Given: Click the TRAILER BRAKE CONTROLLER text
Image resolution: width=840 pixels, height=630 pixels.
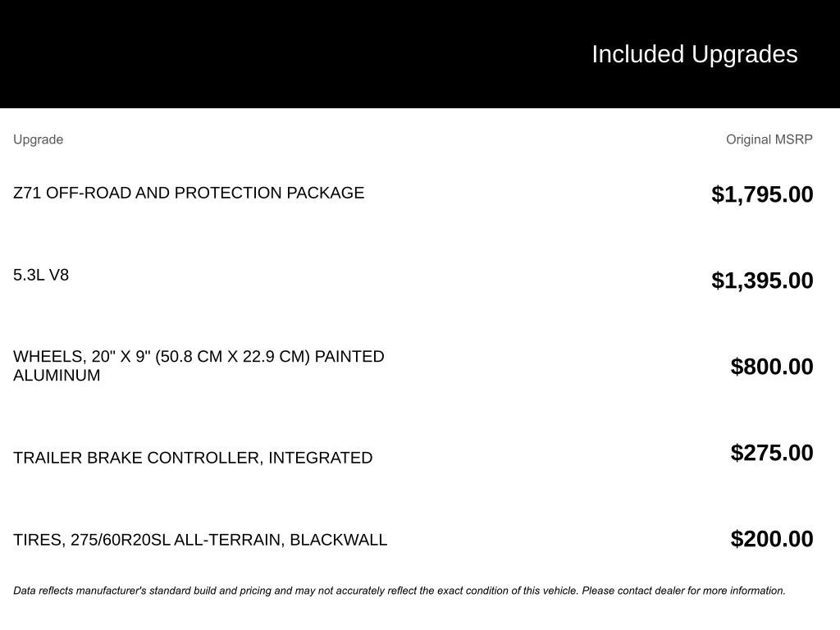Looking at the screenshot, I should point(136,458).
